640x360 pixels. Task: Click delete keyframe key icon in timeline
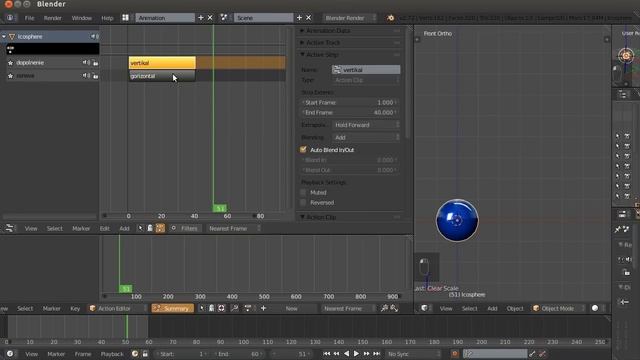[542, 353]
